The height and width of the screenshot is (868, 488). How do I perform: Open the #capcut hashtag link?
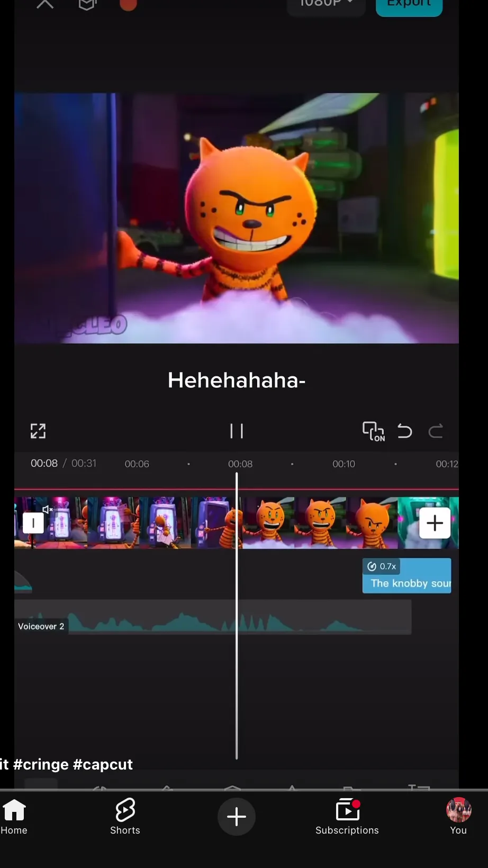pyautogui.click(x=103, y=764)
